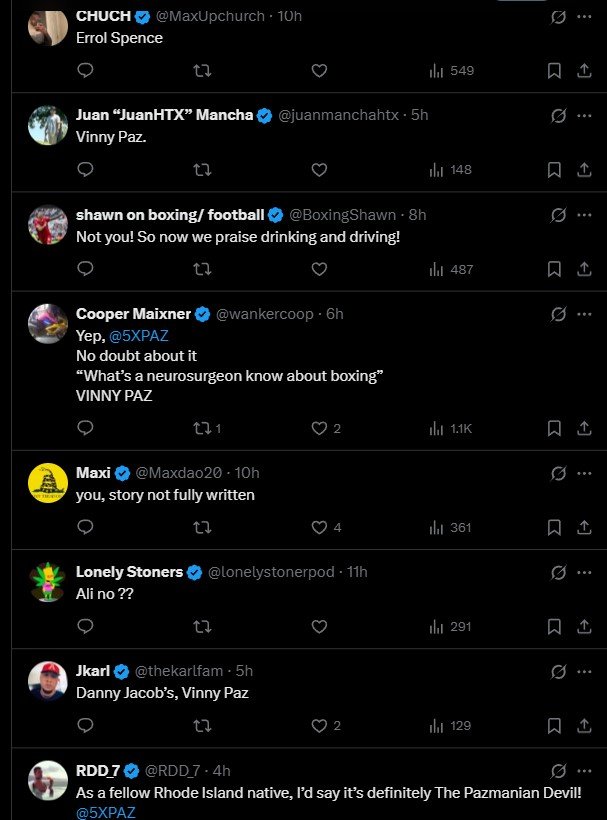
Task: Open Maxi's profile name
Action: (93, 472)
